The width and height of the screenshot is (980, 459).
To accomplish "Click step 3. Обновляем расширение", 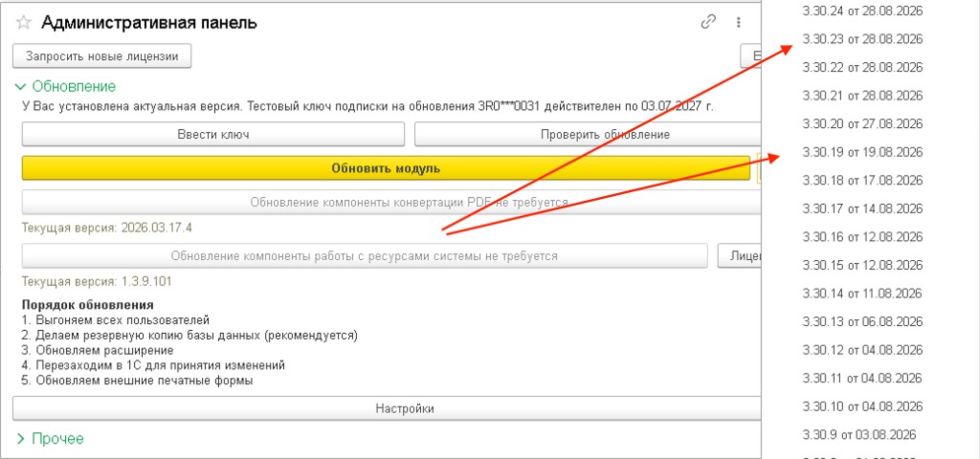I will pyautogui.click(x=98, y=350).
